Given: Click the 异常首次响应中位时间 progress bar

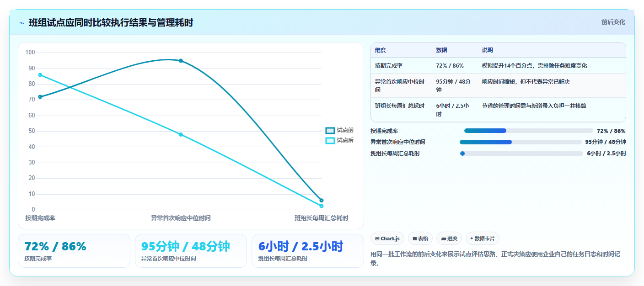Looking at the screenshot, I should pos(521,142).
